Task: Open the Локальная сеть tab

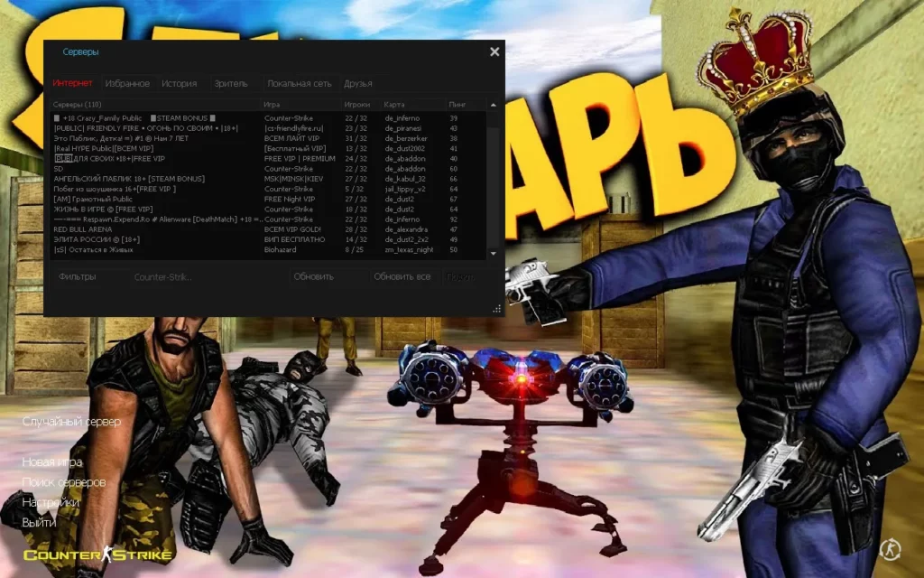Action: pyautogui.click(x=300, y=84)
